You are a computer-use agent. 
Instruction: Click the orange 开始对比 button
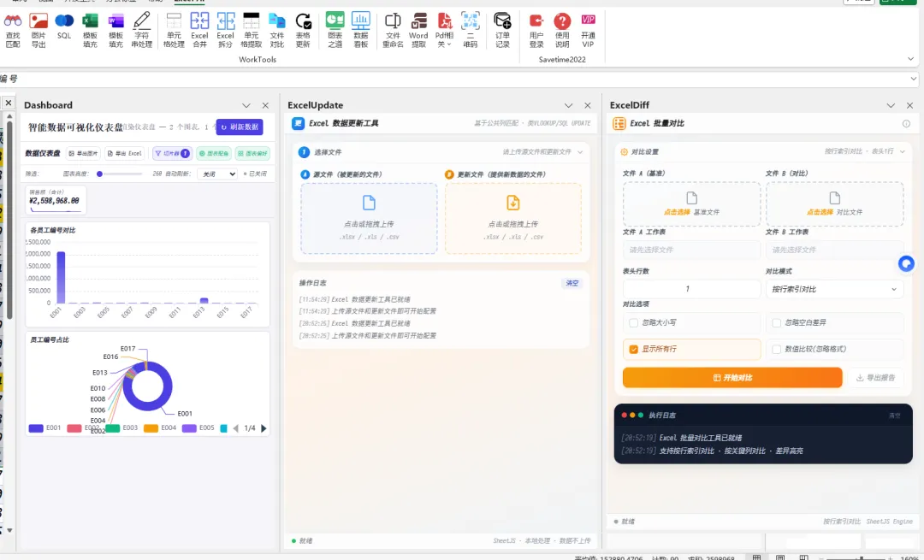pyautogui.click(x=732, y=377)
